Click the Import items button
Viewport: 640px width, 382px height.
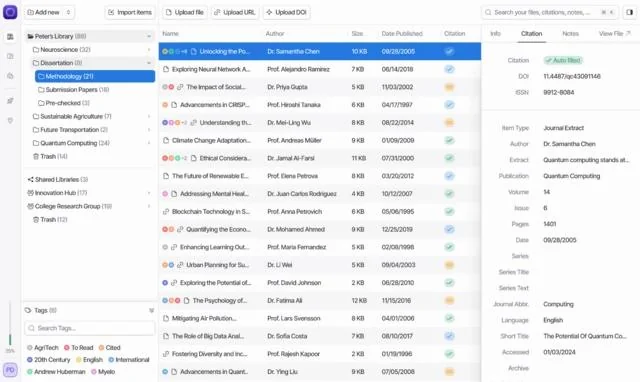[130, 12]
